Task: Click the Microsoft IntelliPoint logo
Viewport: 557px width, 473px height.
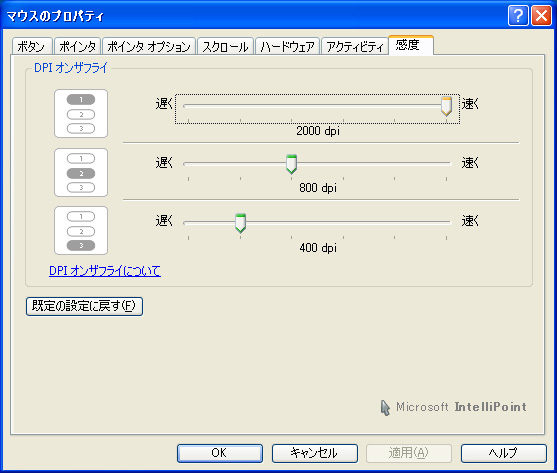Action: [454, 407]
